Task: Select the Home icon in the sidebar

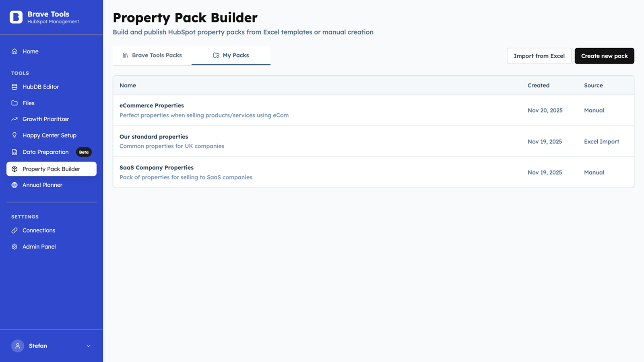Action: 14,51
